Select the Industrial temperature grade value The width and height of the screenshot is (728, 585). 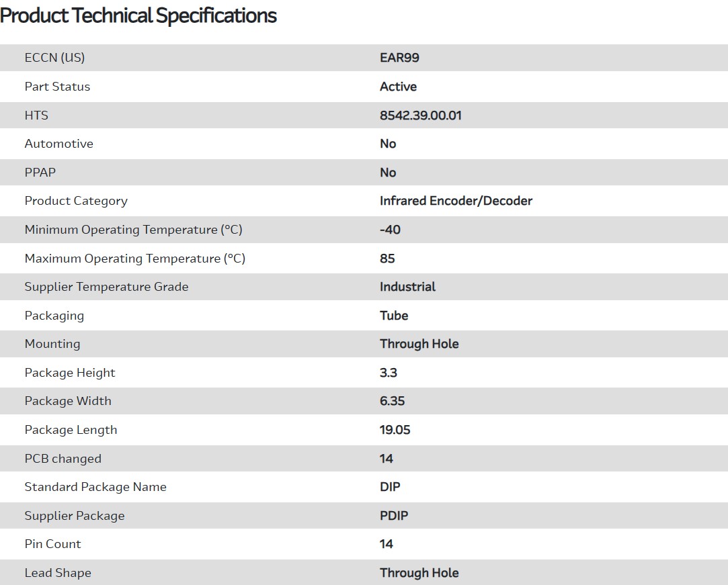[407, 287]
